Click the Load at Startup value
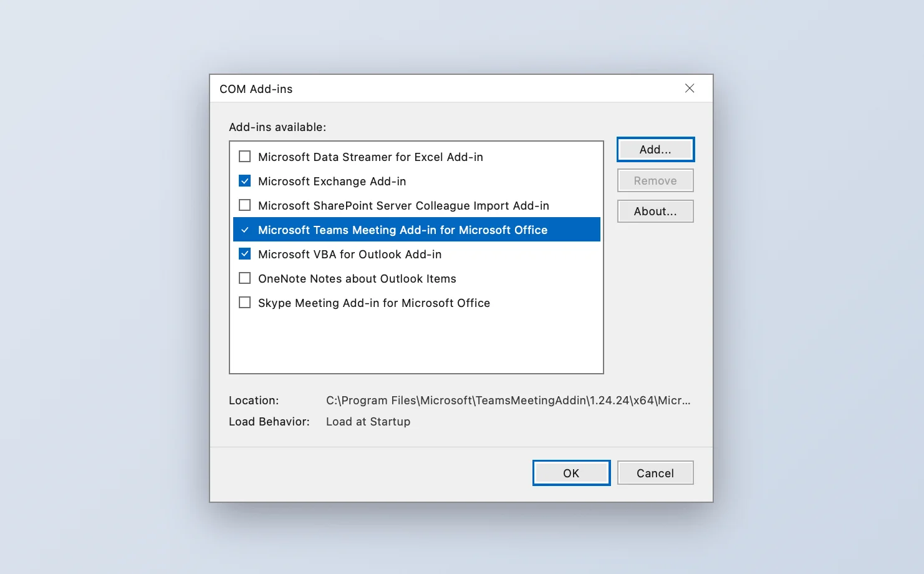This screenshot has height=574, width=924. coord(368,422)
